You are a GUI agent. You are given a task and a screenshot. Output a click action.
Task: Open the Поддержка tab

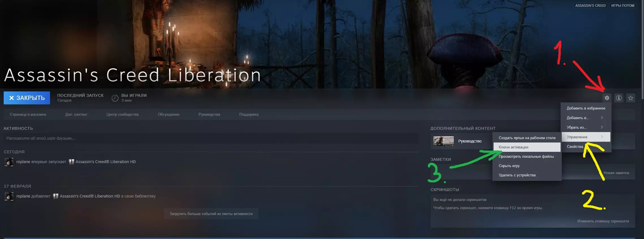(249, 115)
